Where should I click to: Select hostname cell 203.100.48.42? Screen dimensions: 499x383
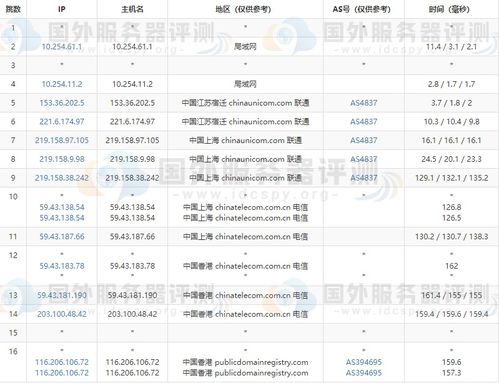click(x=132, y=314)
